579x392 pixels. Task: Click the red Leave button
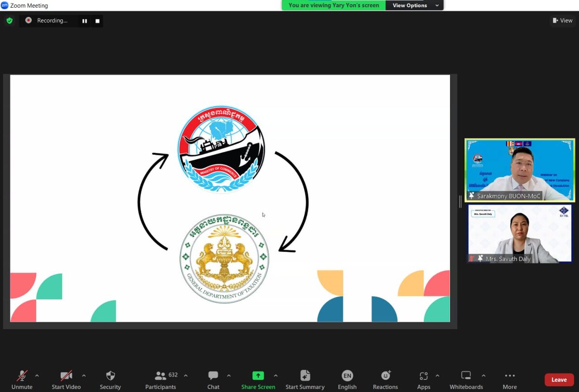(x=559, y=380)
